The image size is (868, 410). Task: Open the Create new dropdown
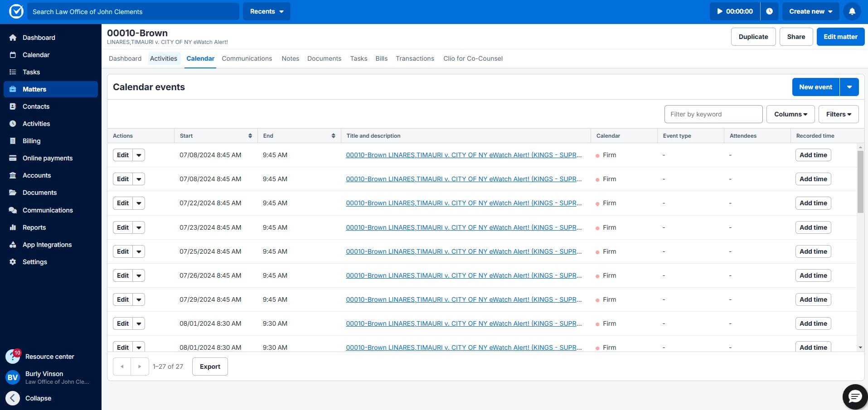tap(810, 11)
